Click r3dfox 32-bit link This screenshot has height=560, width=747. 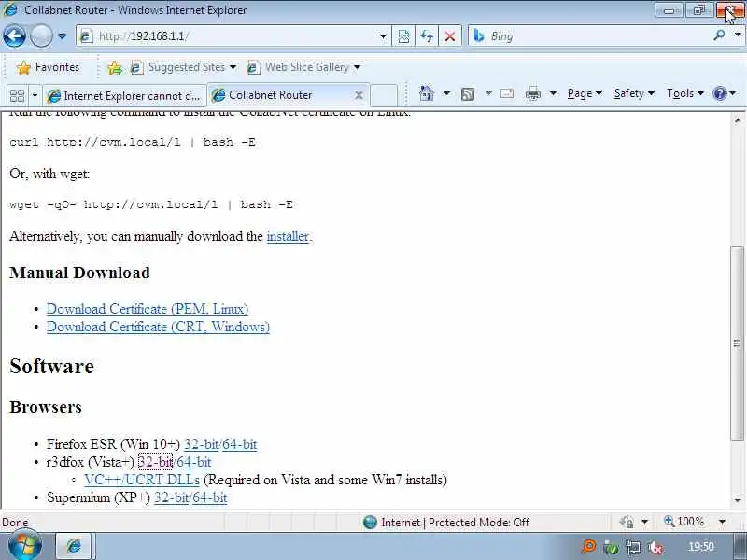155,462
